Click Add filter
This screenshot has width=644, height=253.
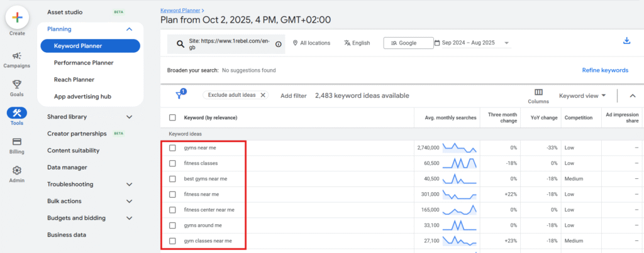pos(294,95)
